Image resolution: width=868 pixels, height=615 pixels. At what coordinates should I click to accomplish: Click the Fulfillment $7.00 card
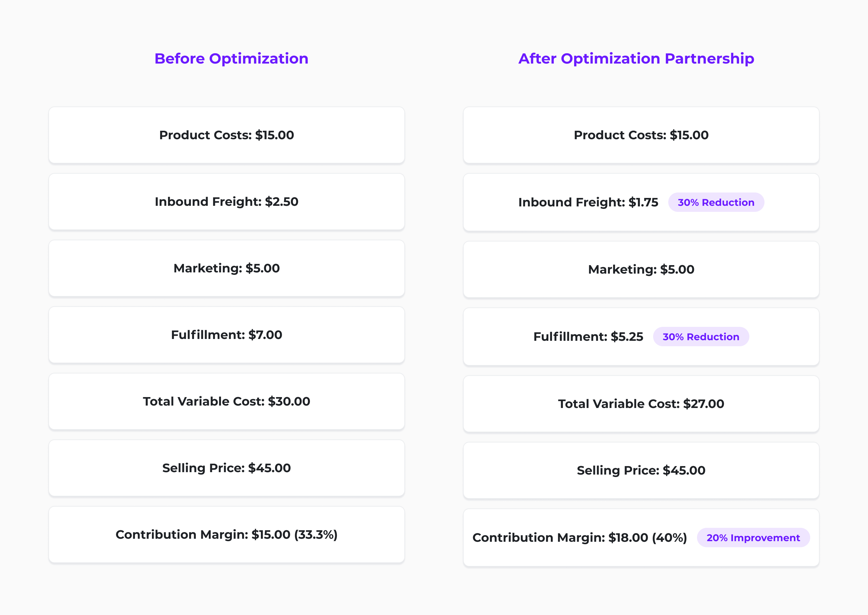[226, 335]
